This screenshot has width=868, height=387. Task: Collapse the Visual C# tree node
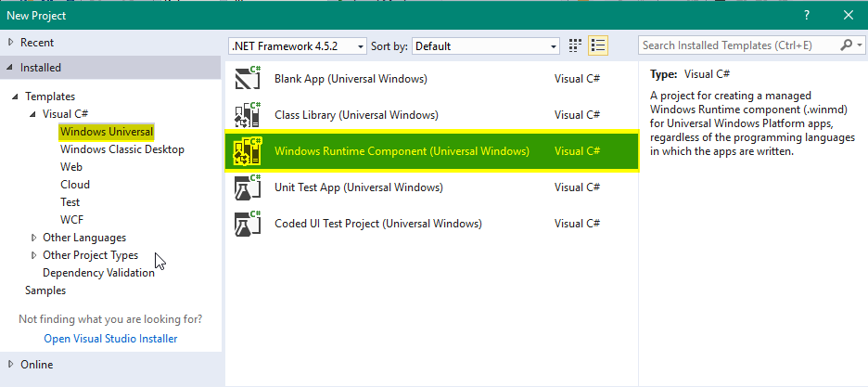point(32,114)
